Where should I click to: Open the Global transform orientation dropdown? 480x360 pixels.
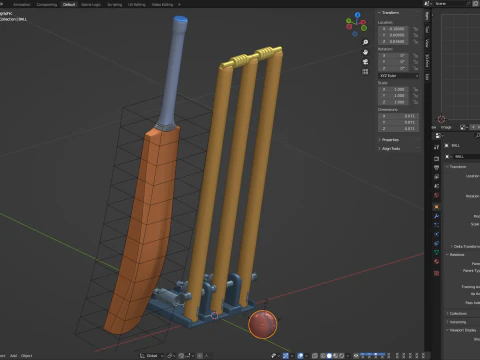point(152,356)
